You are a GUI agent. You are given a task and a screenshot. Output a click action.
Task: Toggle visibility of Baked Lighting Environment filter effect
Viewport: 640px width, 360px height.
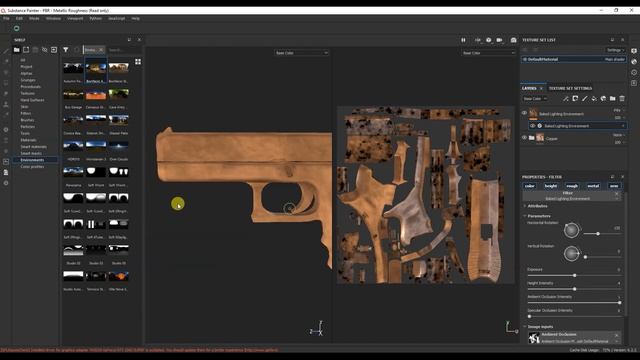532,126
